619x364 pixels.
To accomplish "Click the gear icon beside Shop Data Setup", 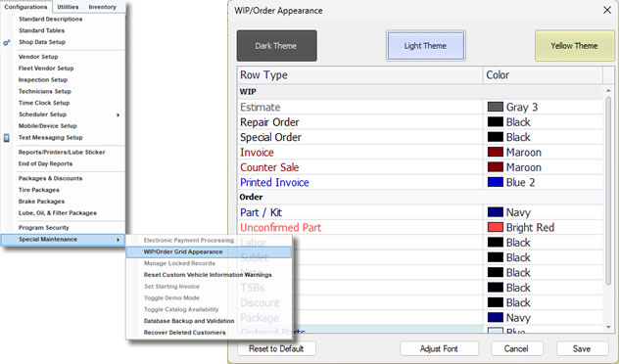I will pyautogui.click(x=6, y=43).
